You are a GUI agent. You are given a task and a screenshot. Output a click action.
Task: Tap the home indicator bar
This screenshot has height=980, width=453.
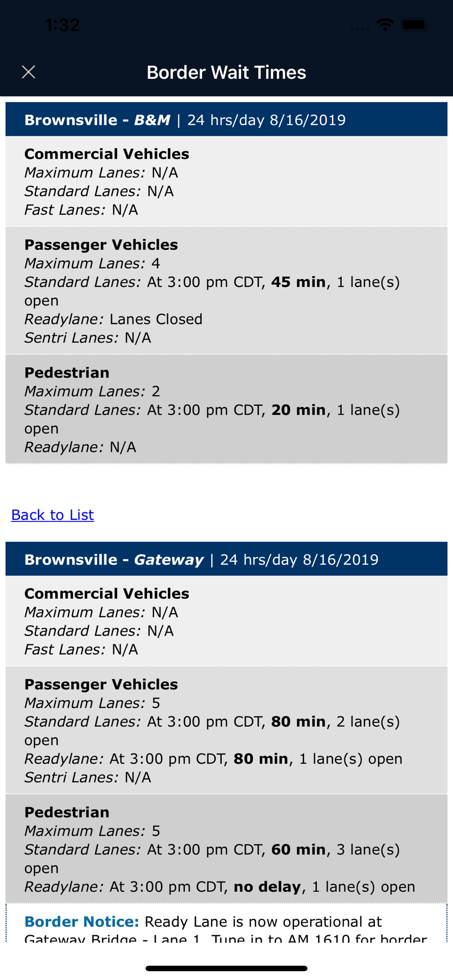click(226, 968)
